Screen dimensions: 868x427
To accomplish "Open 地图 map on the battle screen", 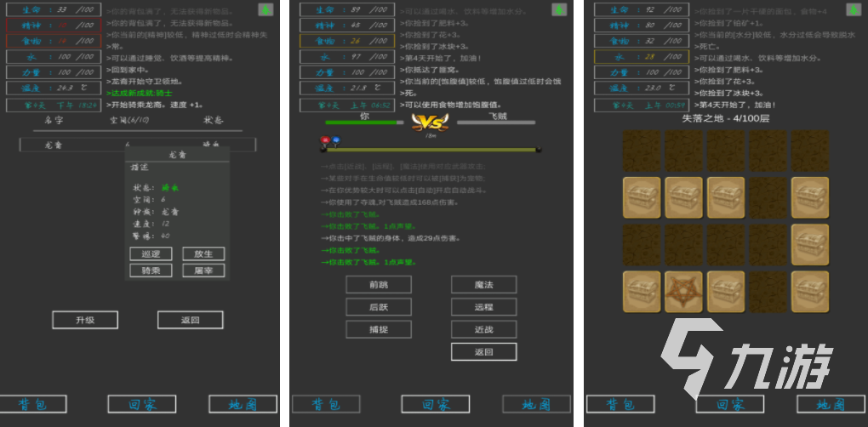I will pos(536,404).
